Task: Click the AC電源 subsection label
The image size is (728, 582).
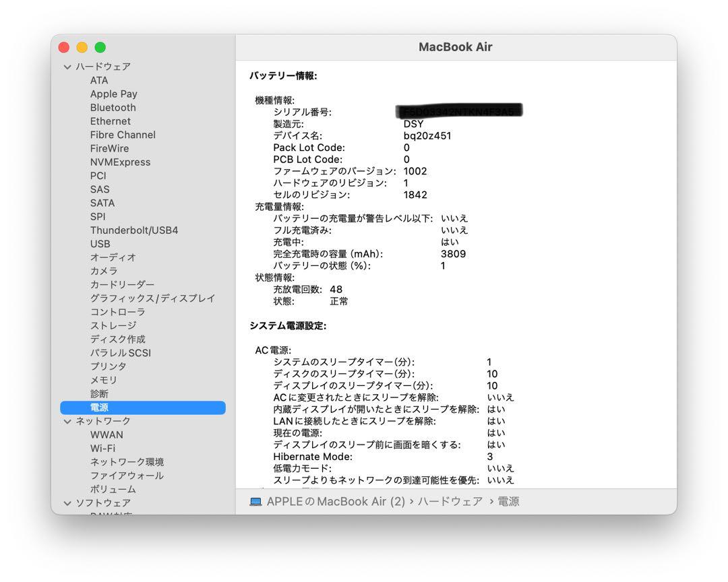Action: (273, 350)
